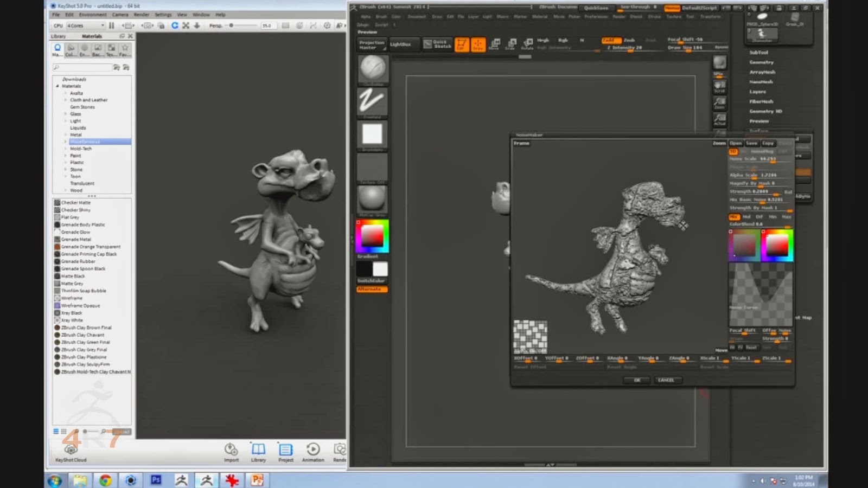Click the Pause render icon in KeyShot toolbar
This screenshot has height=488, width=868.
(112, 25)
